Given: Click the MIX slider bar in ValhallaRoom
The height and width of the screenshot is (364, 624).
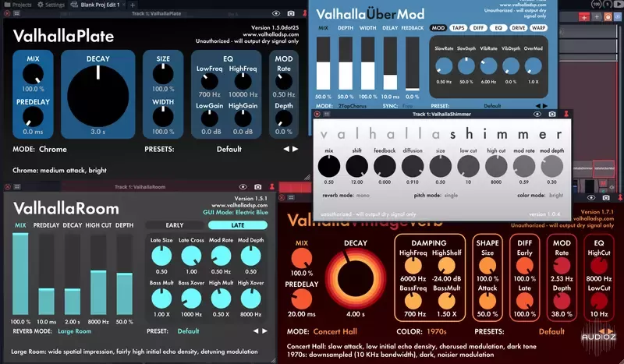Looking at the screenshot, I should pos(20,274).
